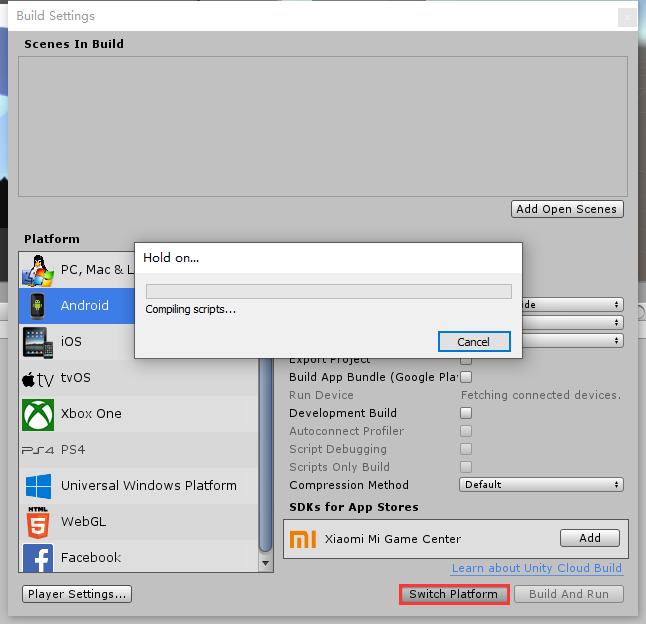Toggle the Build App Bundle checkbox
Viewport: 646px width, 624px height.
coord(466,377)
